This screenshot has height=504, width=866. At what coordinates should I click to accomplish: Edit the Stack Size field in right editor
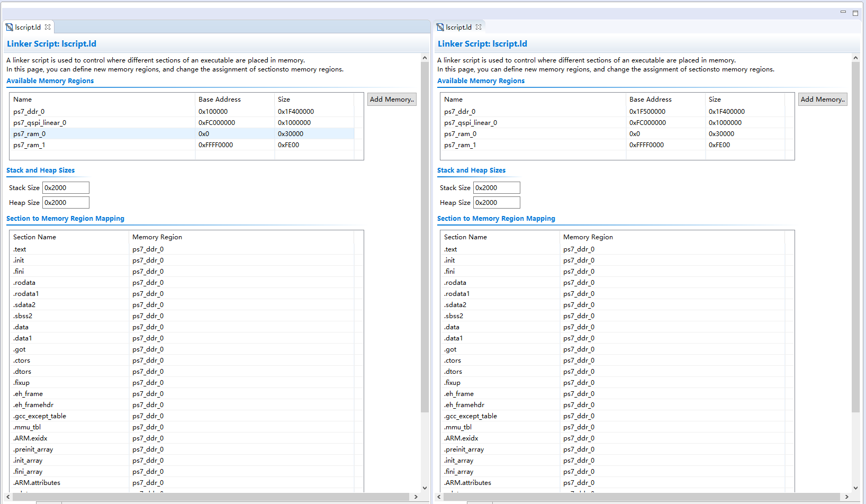pyautogui.click(x=497, y=188)
